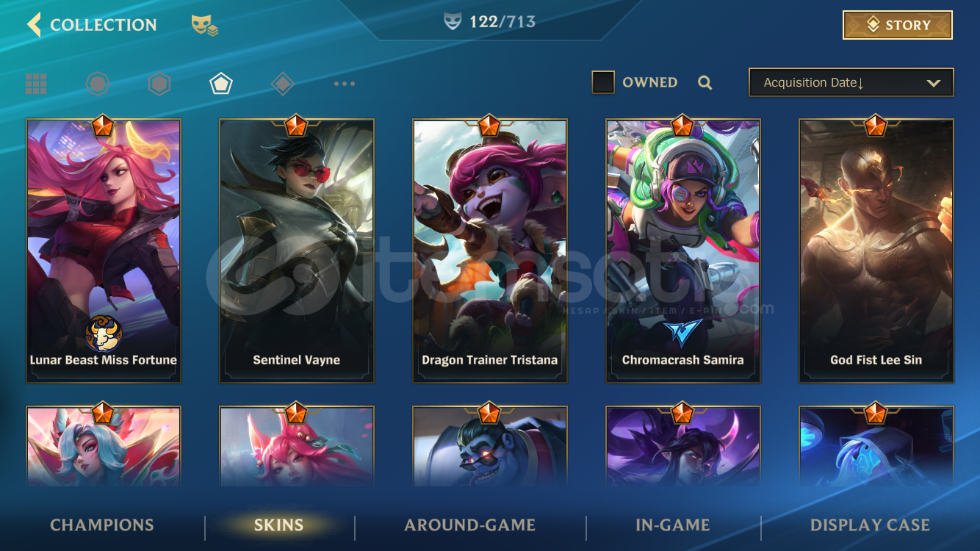The height and width of the screenshot is (551, 980).
Task: Select the all-skins grid filter icon
Action: (36, 84)
